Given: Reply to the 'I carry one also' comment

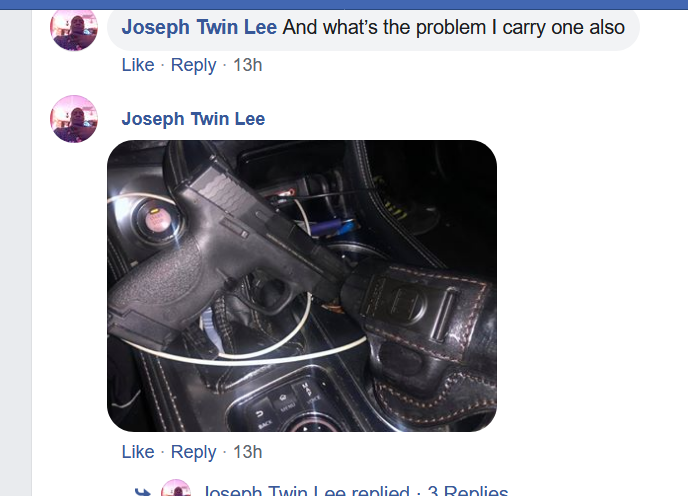Looking at the screenshot, I should (x=193, y=65).
